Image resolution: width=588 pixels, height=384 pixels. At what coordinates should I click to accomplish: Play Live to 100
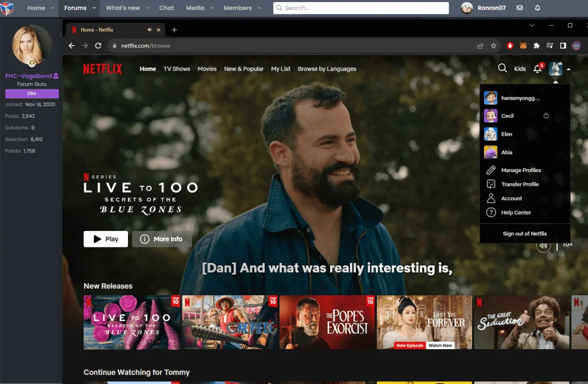[x=106, y=239]
